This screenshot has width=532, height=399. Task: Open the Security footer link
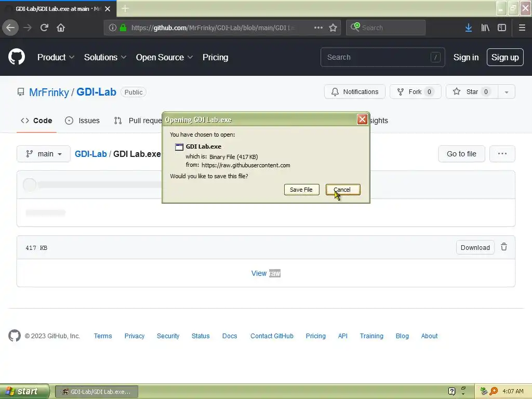tap(168, 336)
